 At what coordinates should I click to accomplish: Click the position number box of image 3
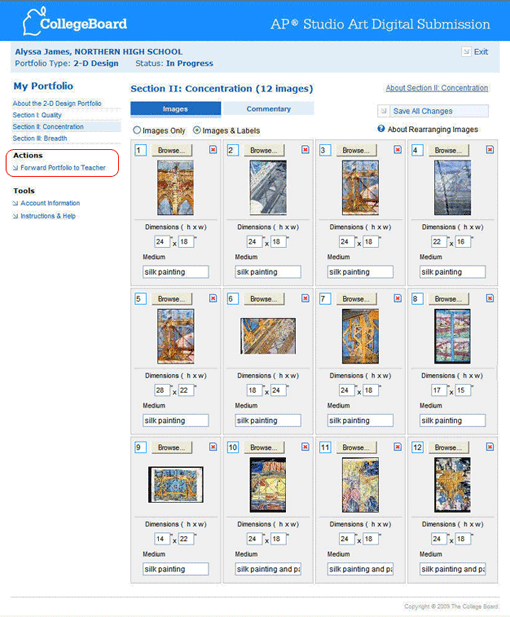[x=325, y=150]
